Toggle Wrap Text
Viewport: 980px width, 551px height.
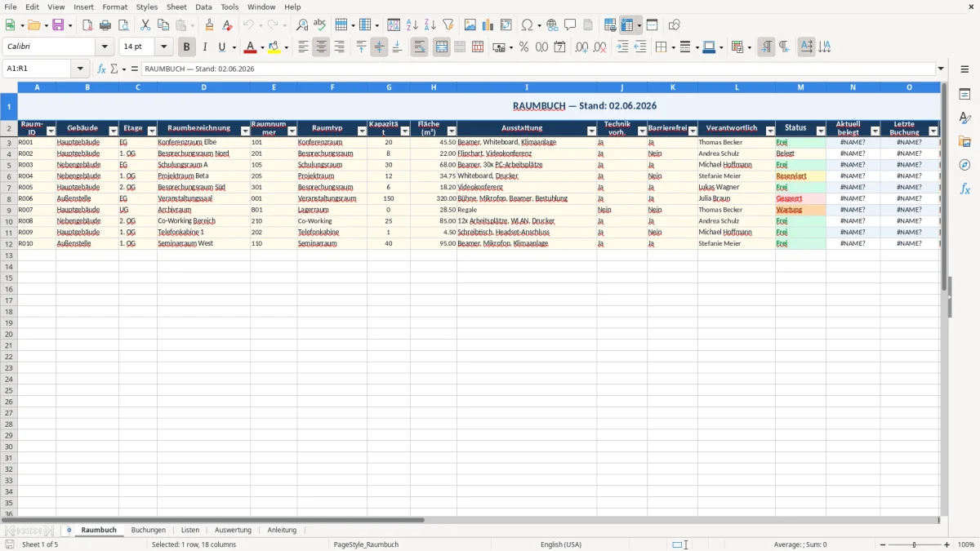(420, 47)
